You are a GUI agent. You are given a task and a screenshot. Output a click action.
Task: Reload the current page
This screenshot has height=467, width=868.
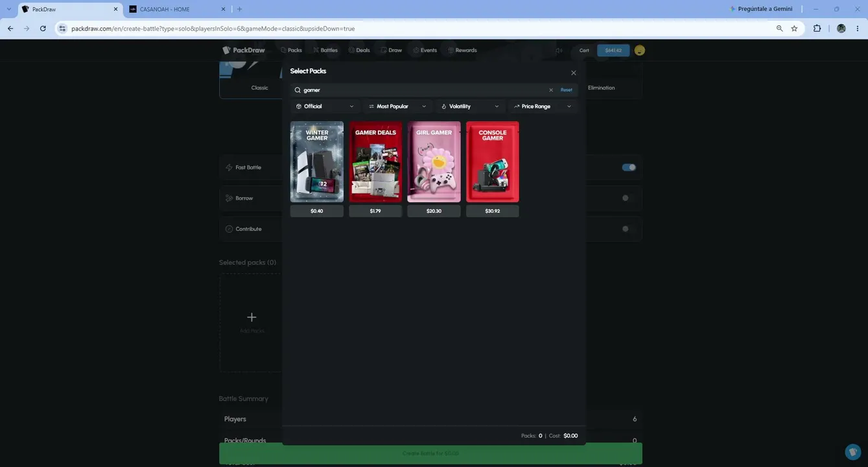pos(43,29)
